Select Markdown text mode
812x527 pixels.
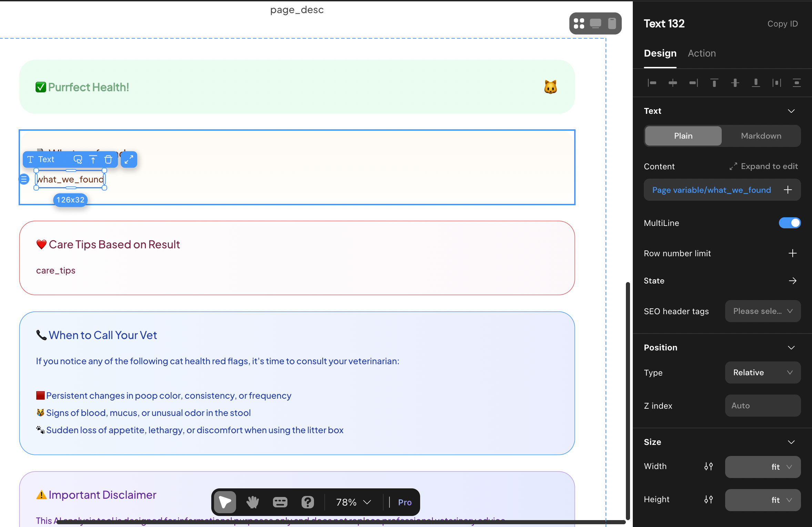point(761,136)
